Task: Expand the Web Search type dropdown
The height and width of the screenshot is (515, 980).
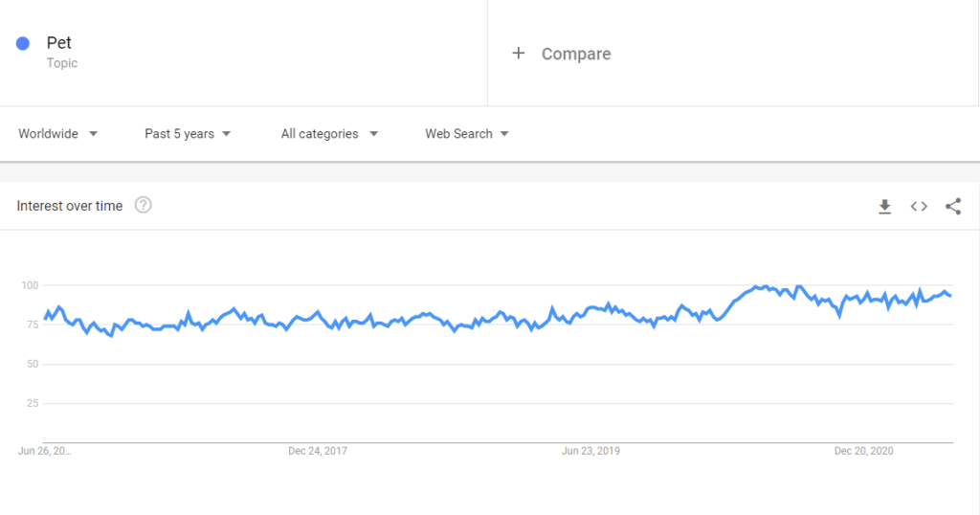Action: tap(467, 134)
